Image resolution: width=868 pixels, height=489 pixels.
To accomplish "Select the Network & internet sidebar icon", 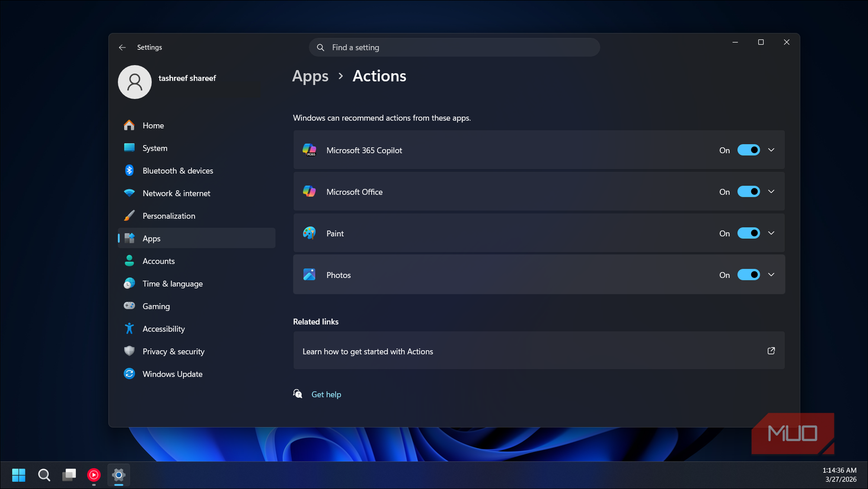I will (129, 193).
